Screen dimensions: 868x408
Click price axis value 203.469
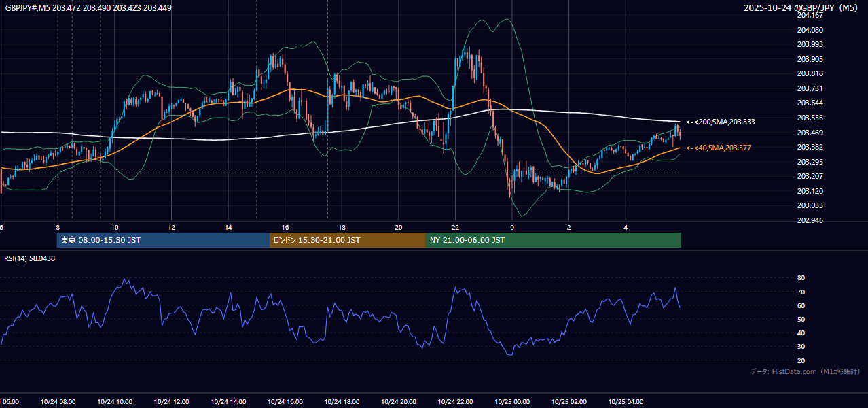pyautogui.click(x=810, y=133)
